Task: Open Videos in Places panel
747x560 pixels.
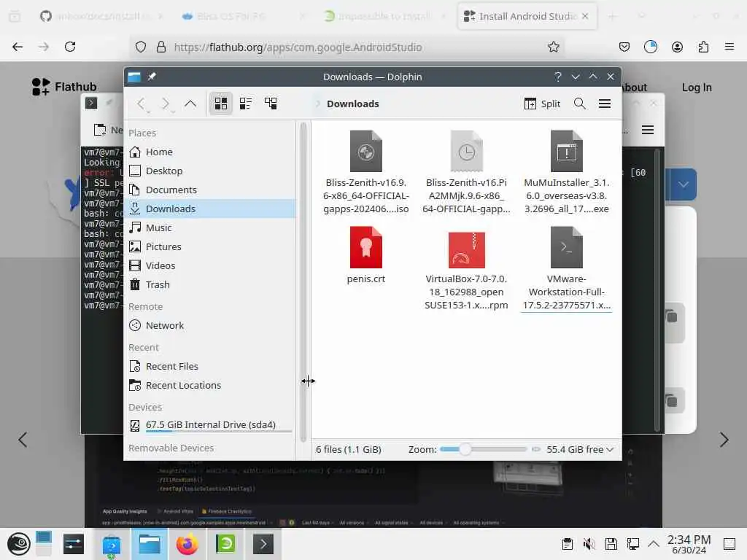Action: [209, 265]
